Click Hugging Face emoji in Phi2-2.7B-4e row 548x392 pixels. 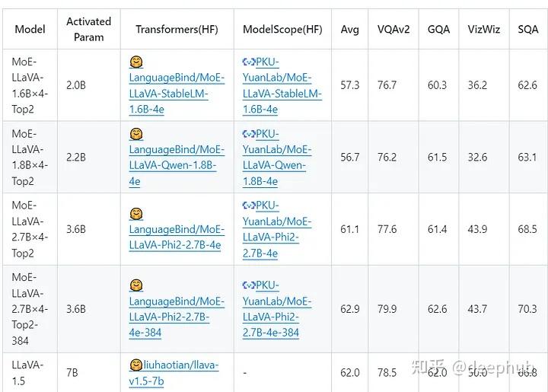point(136,214)
